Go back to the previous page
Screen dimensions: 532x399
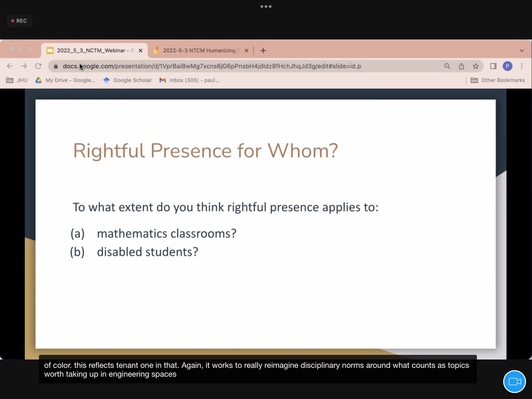(10, 66)
